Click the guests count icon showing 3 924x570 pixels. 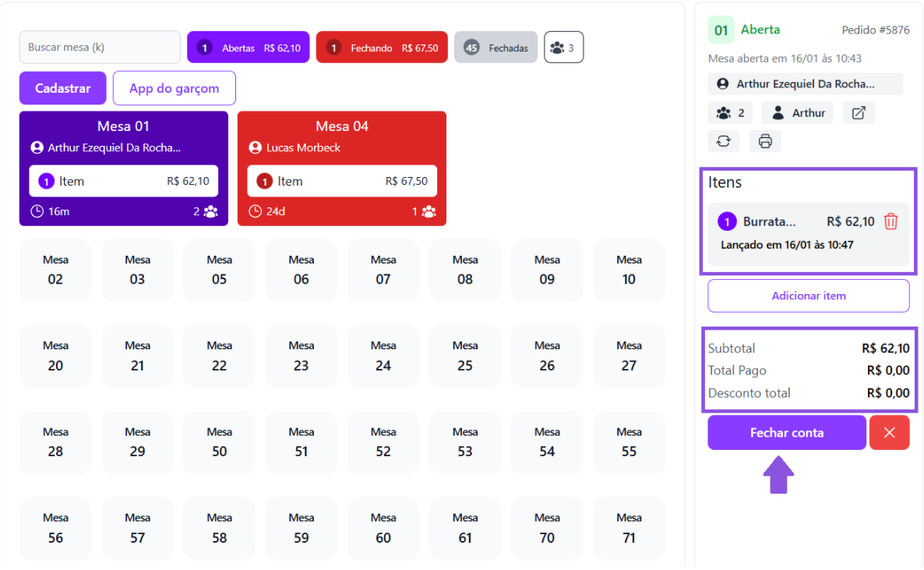click(563, 48)
